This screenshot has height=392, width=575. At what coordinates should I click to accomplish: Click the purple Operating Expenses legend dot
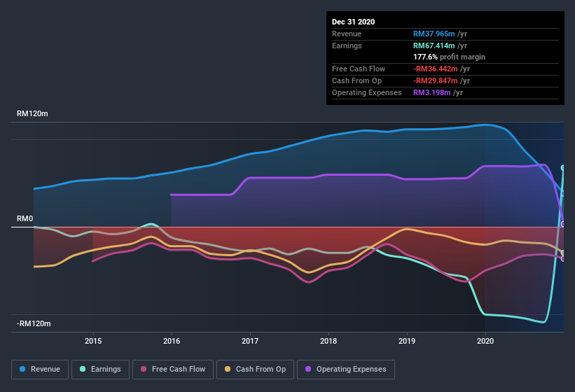(x=309, y=369)
